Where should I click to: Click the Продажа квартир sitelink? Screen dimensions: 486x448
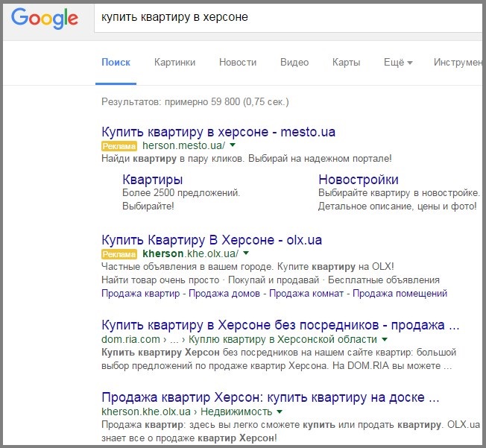[x=140, y=294]
